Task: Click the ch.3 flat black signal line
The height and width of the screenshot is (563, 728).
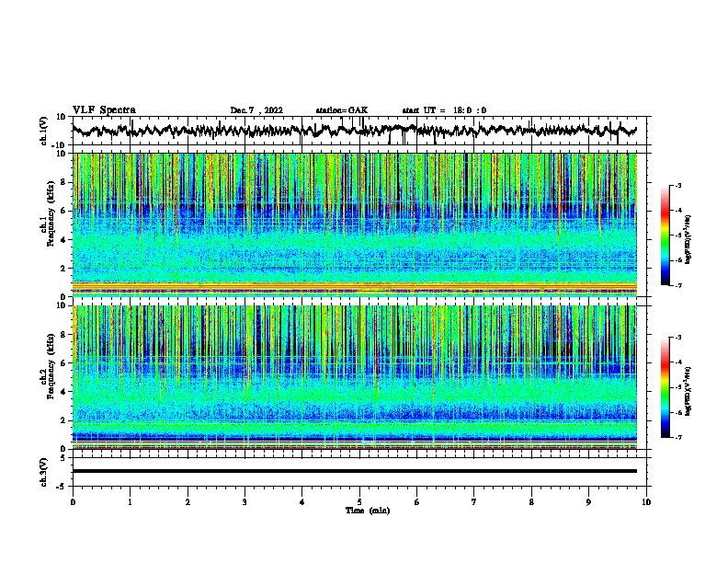Action: pos(354,471)
